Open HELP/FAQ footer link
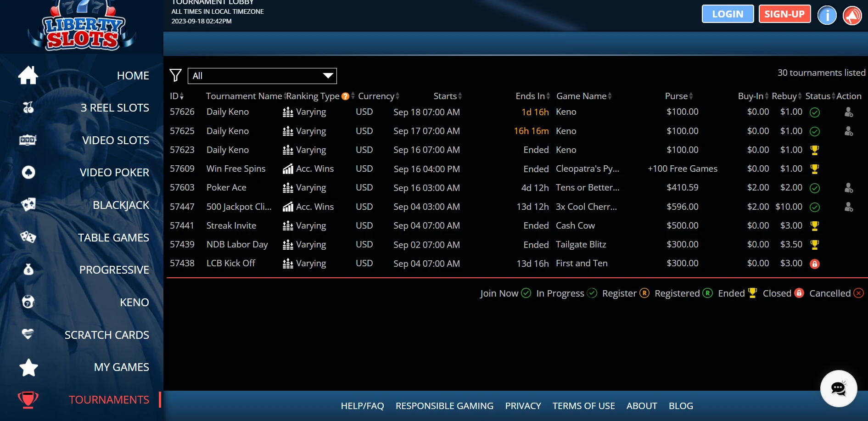Screen dimensions: 868x421 362,406
